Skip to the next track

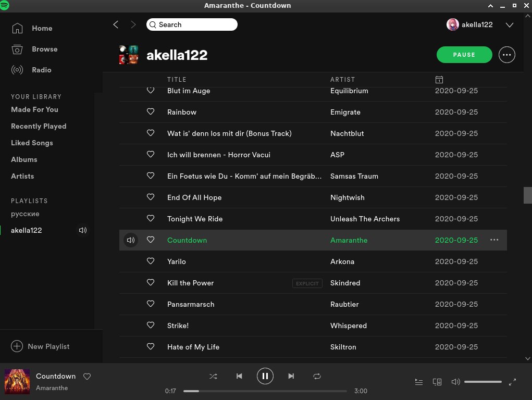pyautogui.click(x=291, y=376)
